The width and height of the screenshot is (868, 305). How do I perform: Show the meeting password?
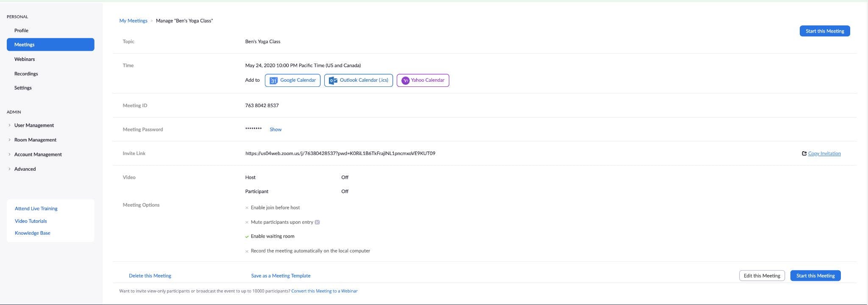point(275,130)
